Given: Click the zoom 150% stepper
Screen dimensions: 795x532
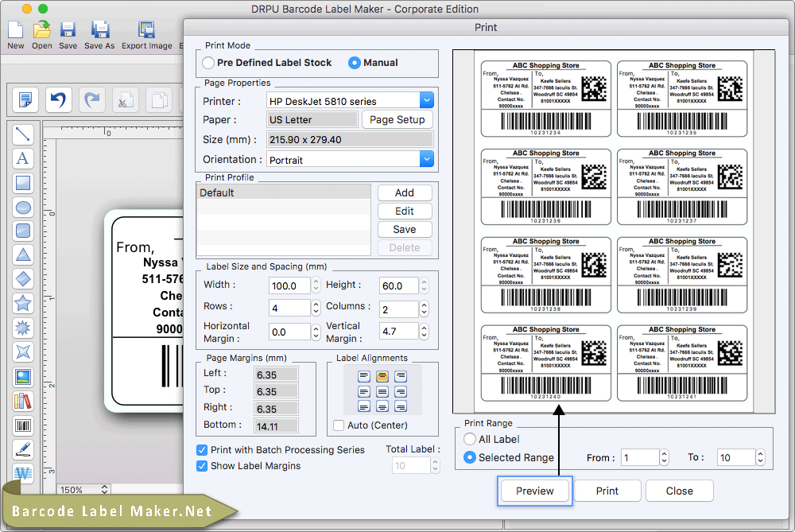Looking at the screenshot, I should coord(104,489).
